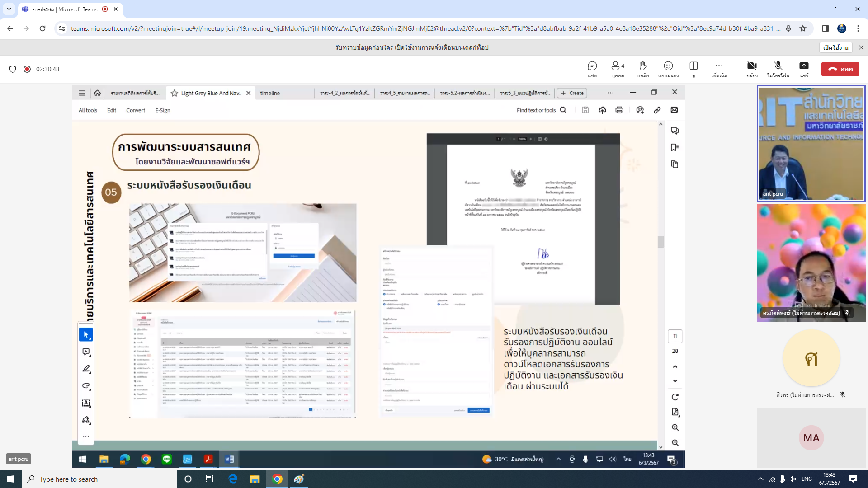Unmute the microphone in Teams
This screenshot has height=488, width=868.
pos(778,69)
